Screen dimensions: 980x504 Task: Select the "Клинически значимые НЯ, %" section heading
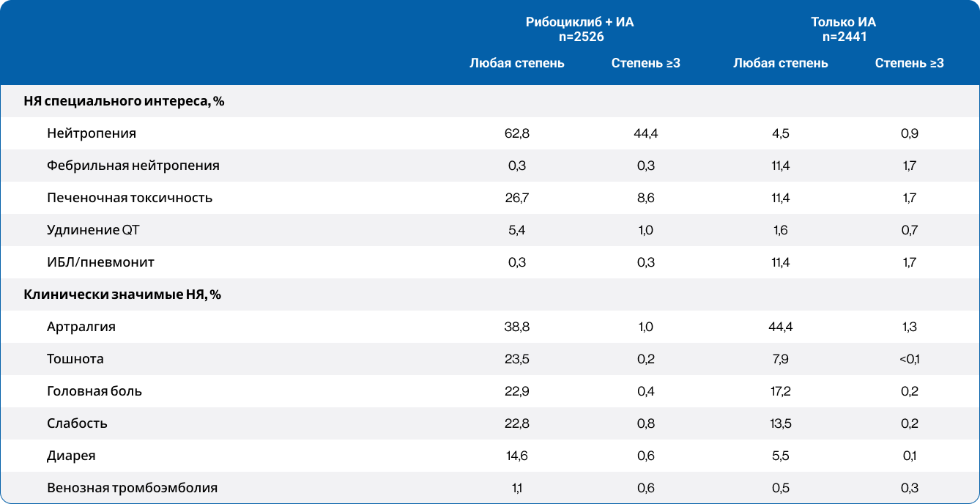122,294
